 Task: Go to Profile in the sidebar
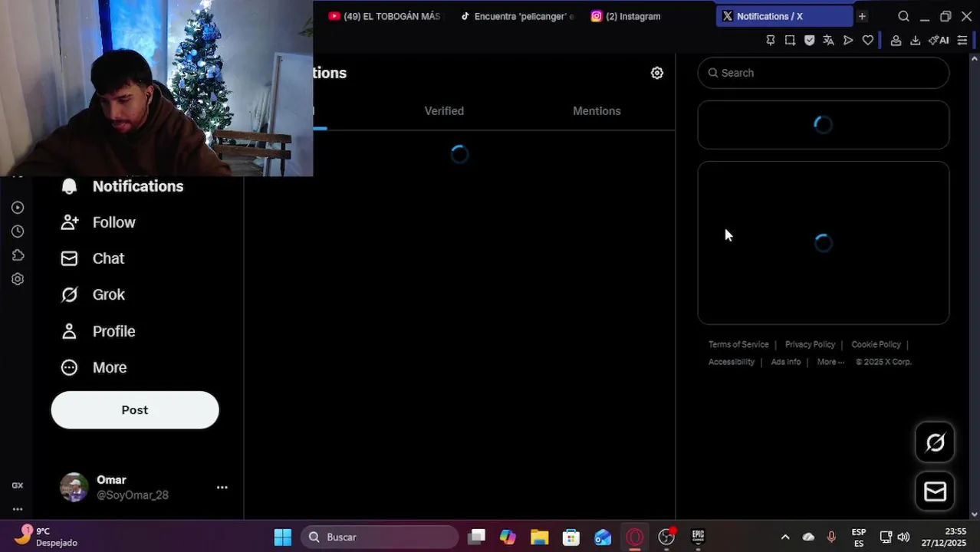click(x=98, y=331)
